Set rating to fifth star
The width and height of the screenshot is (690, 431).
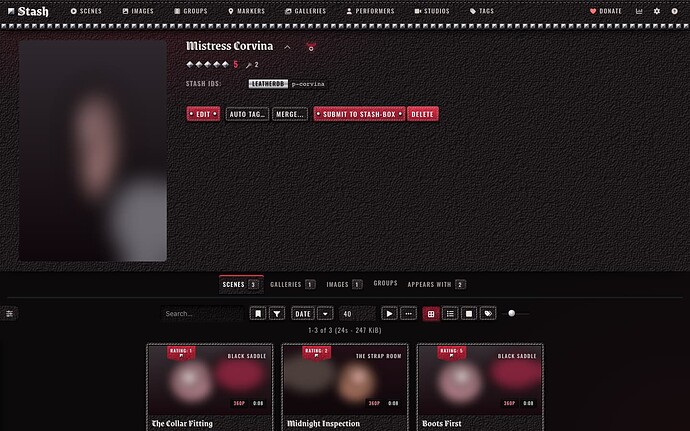pyautogui.click(x=225, y=64)
